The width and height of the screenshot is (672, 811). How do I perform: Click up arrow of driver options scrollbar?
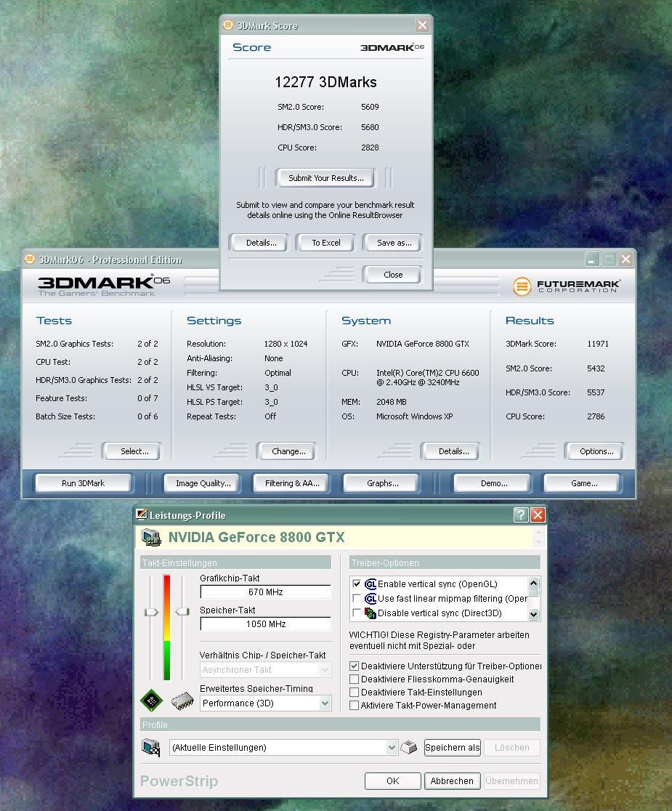[534, 583]
